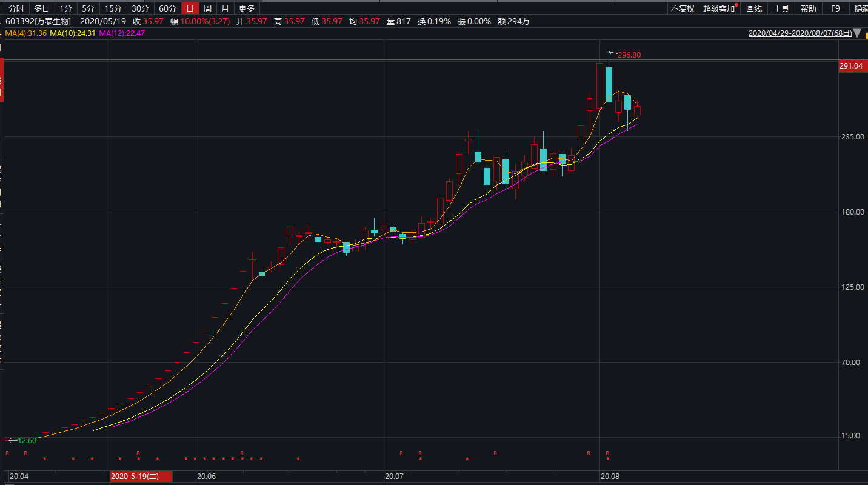
Task: Click the red 2020-5-19(二) crosshair date label
Action: [x=141, y=477]
